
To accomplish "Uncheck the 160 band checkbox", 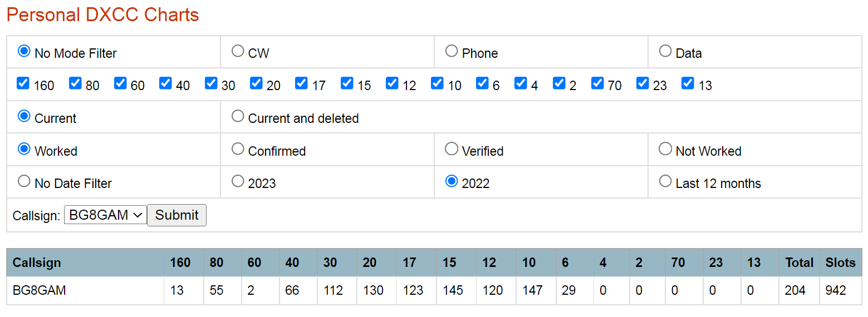I will (23, 83).
